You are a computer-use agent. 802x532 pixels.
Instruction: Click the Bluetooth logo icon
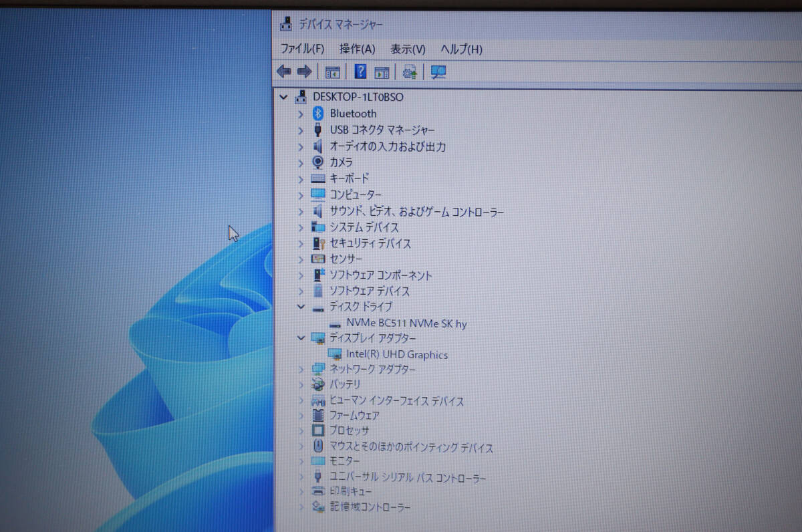point(319,114)
